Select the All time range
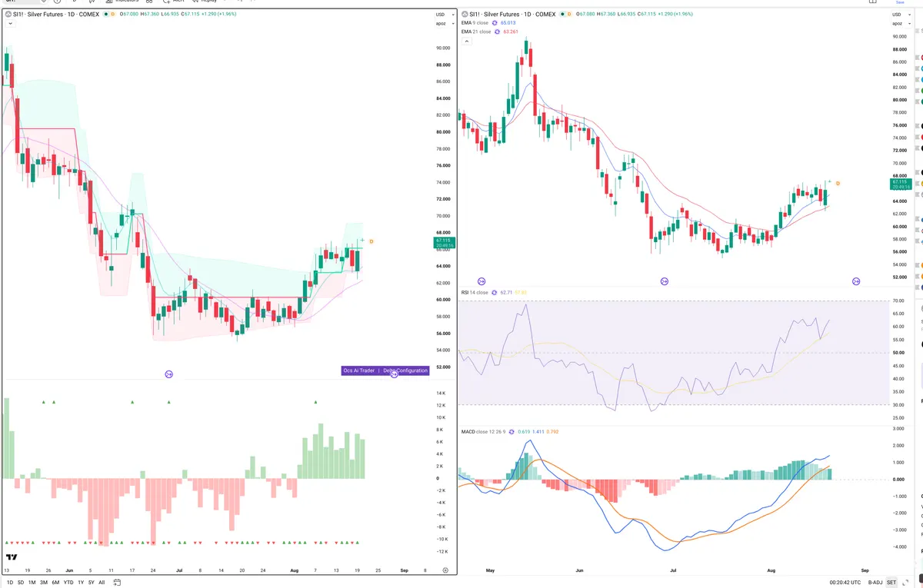The image size is (923, 588). 102,582
